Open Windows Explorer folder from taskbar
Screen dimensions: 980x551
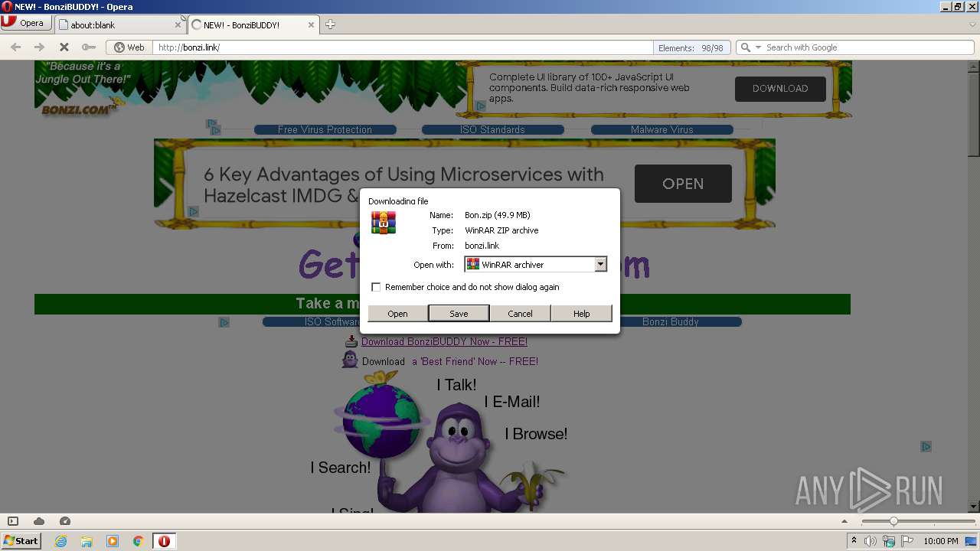(x=87, y=541)
